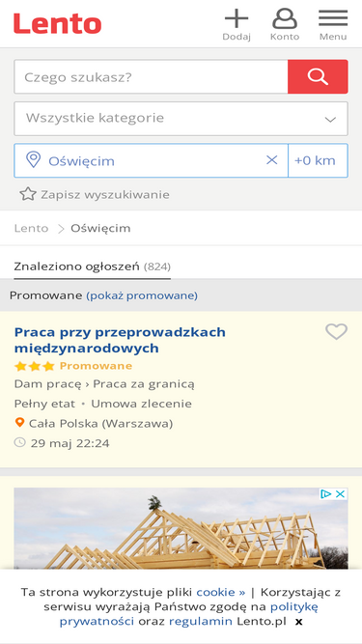Dismiss the cookie notice with x
362x644 pixels.
point(299,622)
